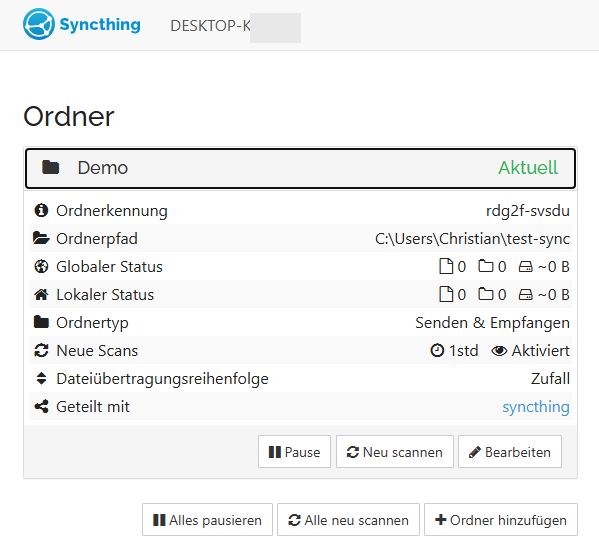Click the sort arrows icon beside Dateiübertragungsreihenfolge
This screenshot has height=550, width=599.
[x=41, y=379]
